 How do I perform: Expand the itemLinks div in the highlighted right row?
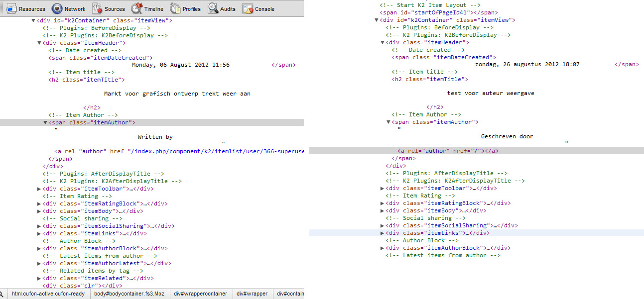tap(383, 233)
